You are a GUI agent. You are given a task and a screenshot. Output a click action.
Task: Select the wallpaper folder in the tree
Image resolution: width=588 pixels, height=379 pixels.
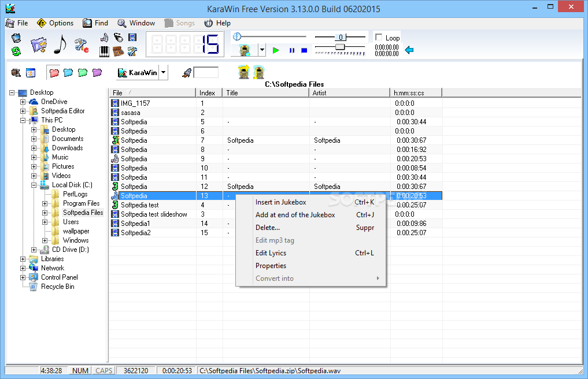click(x=76, y=231)
